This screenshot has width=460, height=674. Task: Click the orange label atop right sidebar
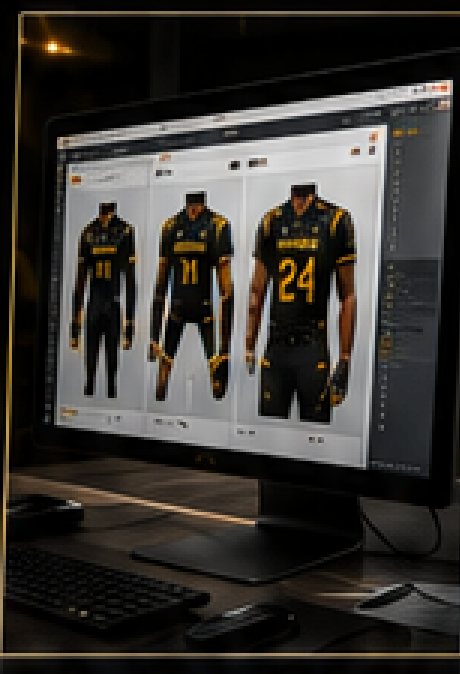coord(405,132)
